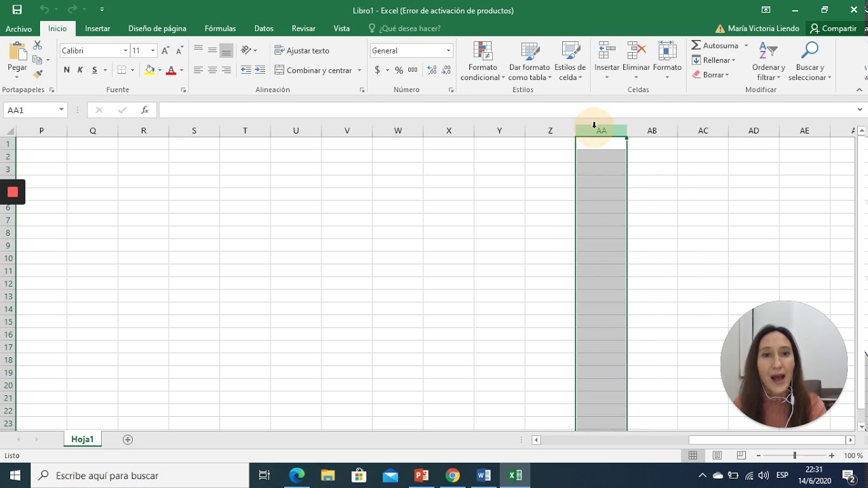Switch to Page Layout view in status bar

[x=717, y=455]
